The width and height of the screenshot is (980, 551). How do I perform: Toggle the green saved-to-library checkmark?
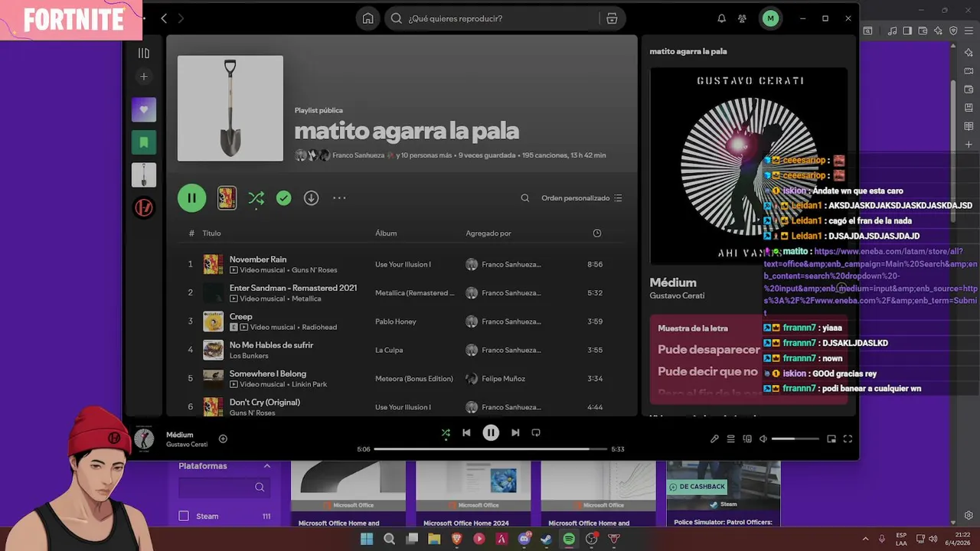click(284, 198)
